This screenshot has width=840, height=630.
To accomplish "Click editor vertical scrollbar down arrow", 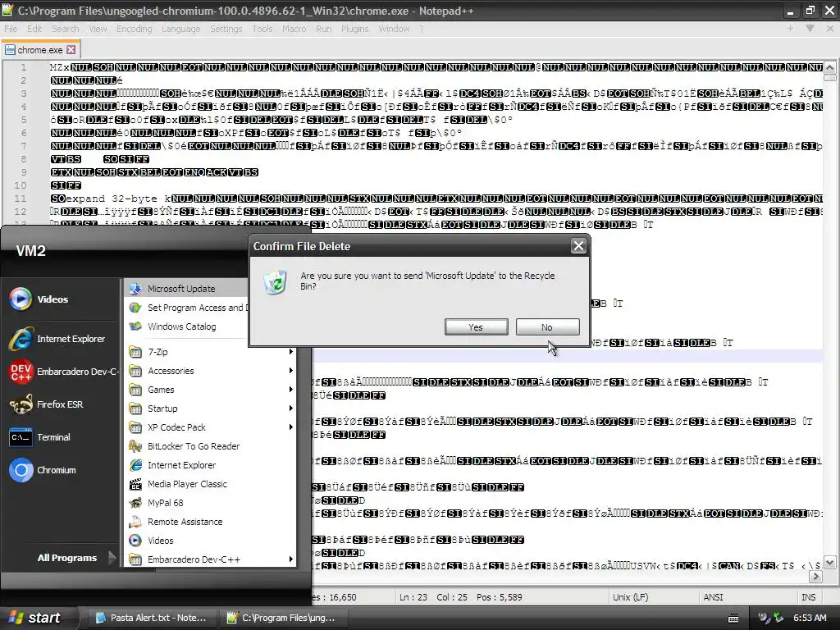I will pyautogui.click(x=830, y=563).
